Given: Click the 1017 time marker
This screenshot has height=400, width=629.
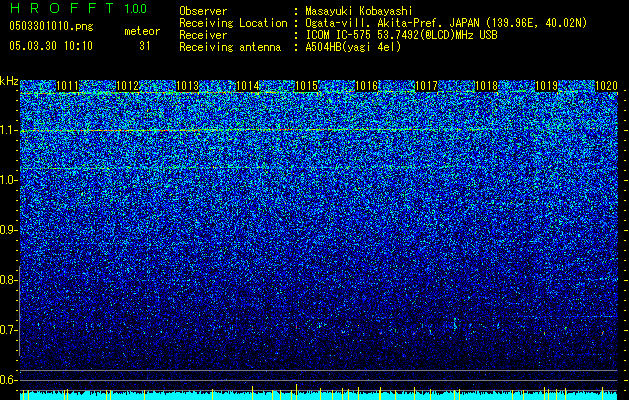Looking at the screenshot, I should (426, 86).
